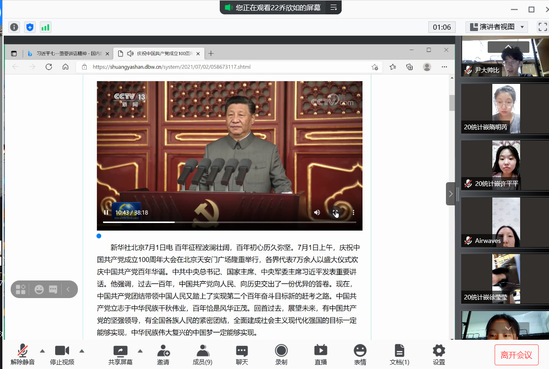The height and width of the screenshot is (369, 549).
Task: Pause the speech video
Action: 106,213
